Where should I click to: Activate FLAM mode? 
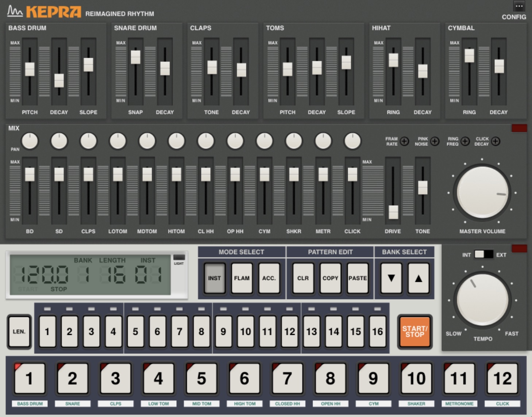[242, 278]
